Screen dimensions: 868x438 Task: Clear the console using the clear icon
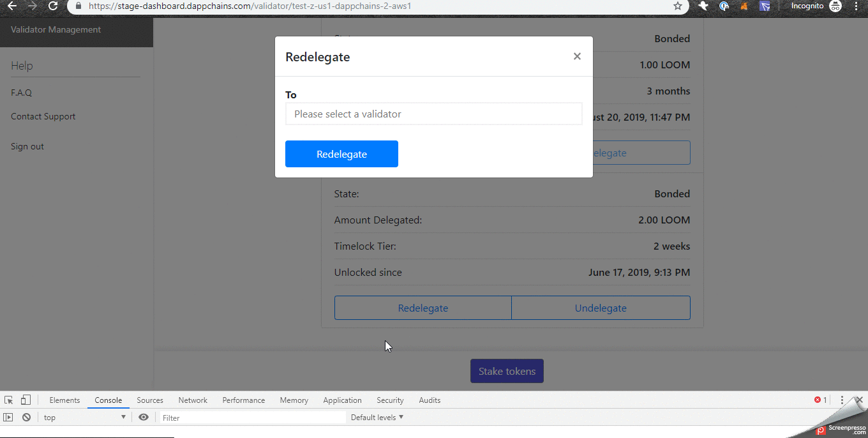tap(26, 417)
